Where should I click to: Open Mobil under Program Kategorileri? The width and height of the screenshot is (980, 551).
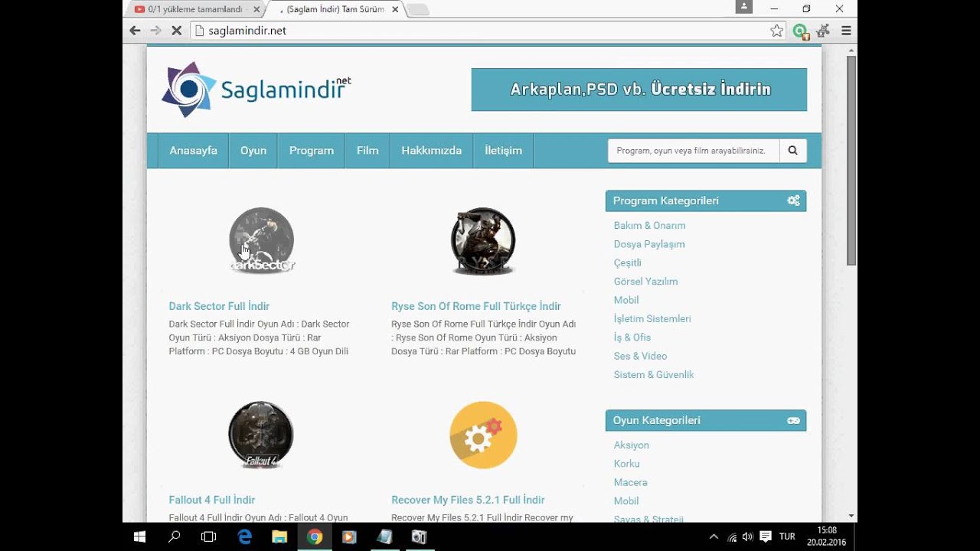pos(626,300)
